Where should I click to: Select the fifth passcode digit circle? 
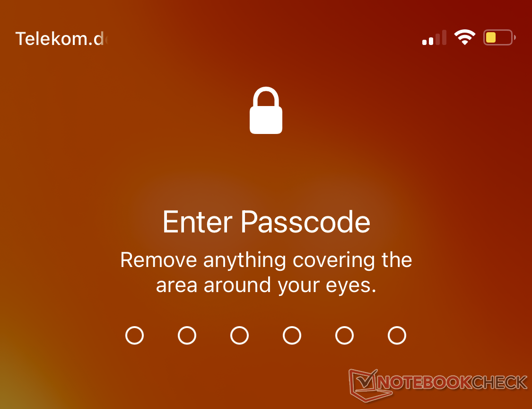point(344,335)
